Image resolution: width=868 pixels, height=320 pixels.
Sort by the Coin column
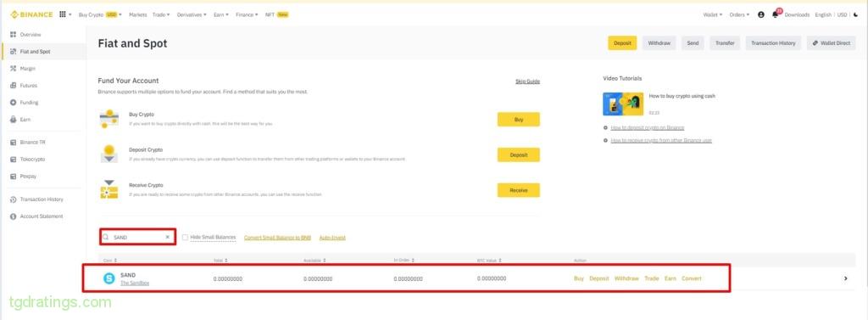(110, 260)
